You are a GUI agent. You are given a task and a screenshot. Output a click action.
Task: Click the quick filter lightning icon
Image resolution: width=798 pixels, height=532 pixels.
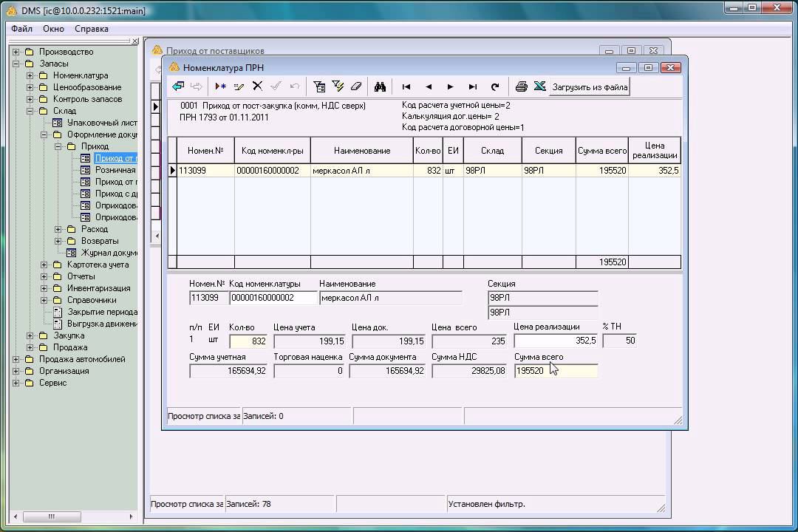click(x=338, y=86)
